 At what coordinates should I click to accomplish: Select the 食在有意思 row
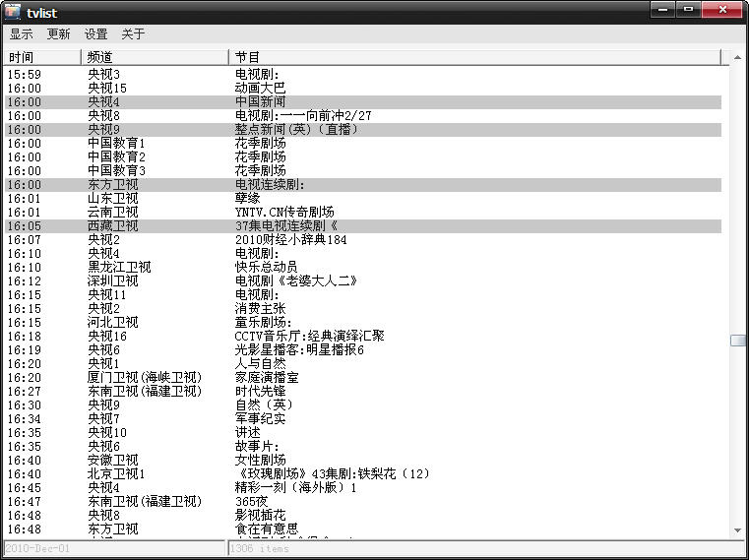point(363,529)
